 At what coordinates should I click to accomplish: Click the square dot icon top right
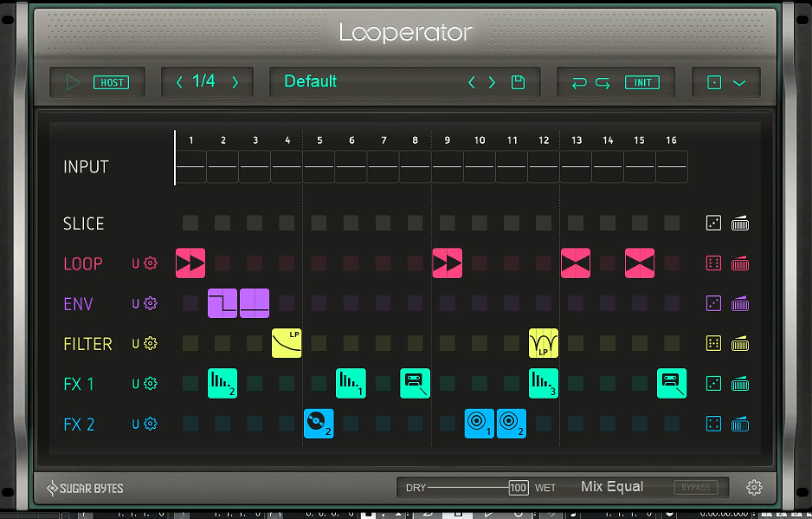pos(714,82)
